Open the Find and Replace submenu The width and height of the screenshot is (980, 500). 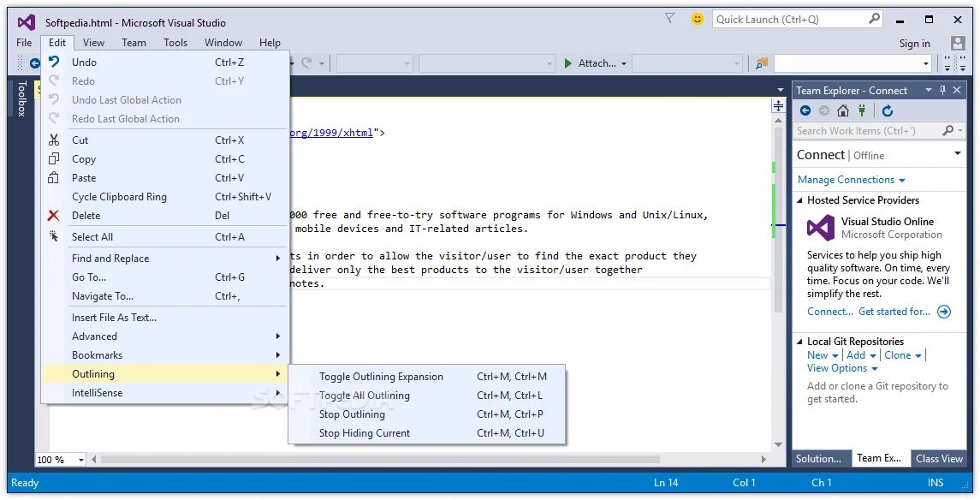click(163, 258)
